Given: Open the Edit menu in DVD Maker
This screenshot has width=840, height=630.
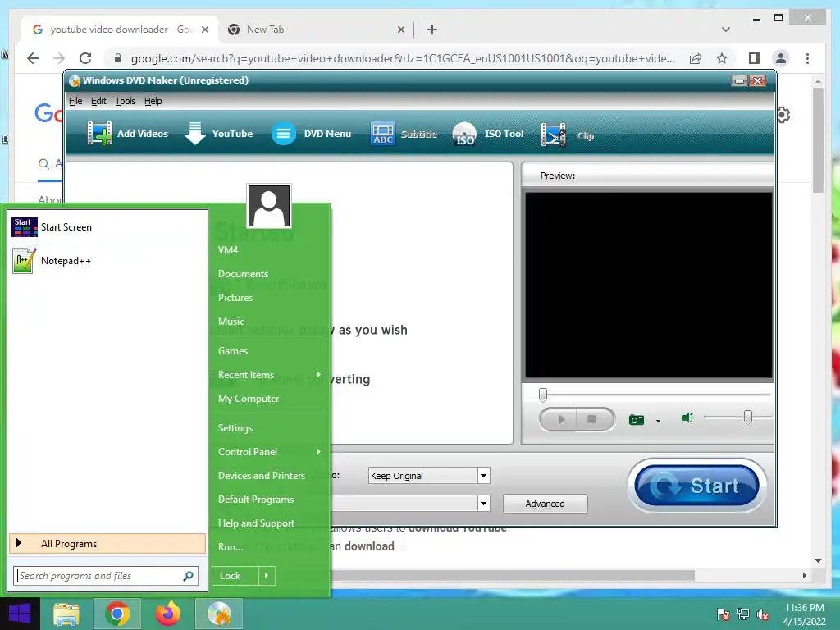Looking at the screenshot, I should (x=98, y=101).
